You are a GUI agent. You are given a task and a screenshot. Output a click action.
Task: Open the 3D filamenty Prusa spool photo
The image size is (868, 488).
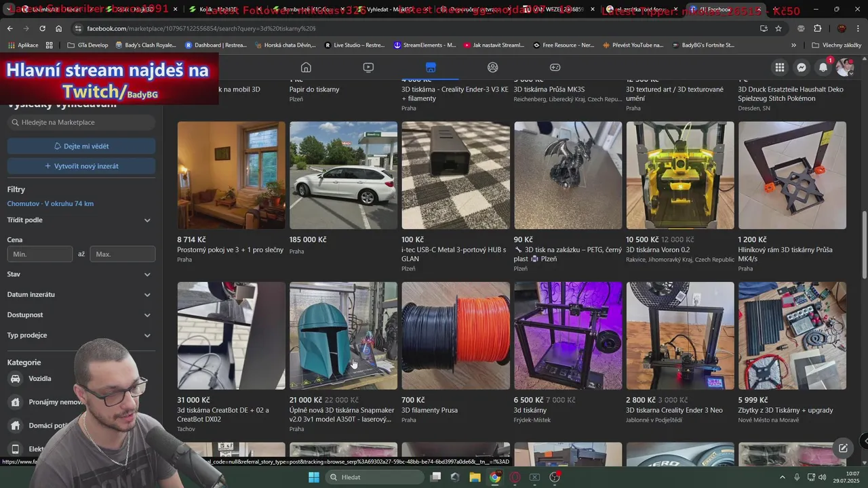pyautogui.click(x=456, y=336)
